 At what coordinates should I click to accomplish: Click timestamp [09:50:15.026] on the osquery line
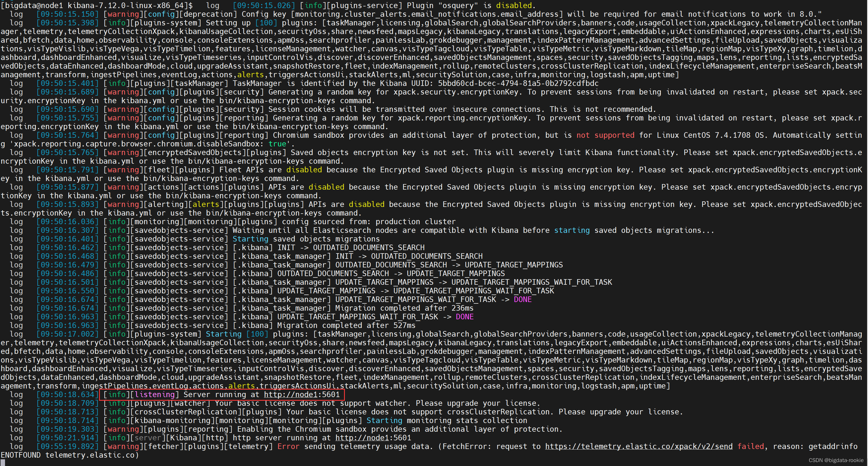point(264,5)
